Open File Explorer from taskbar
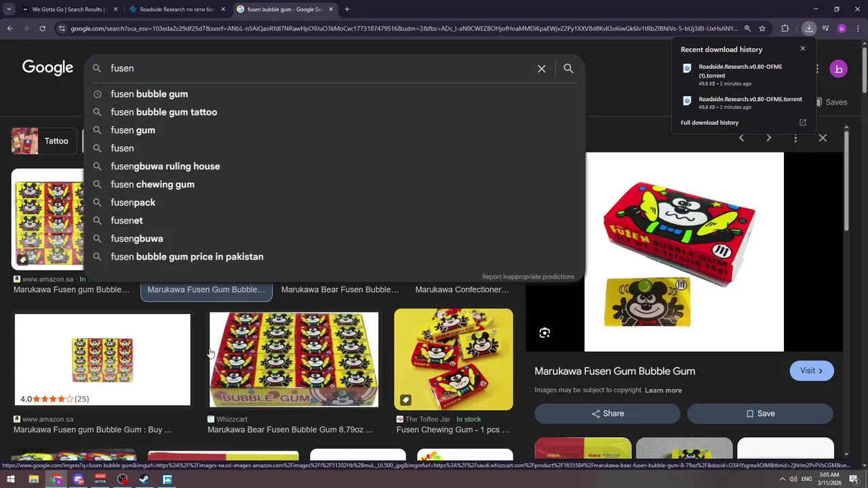 (x=33, y=480)
